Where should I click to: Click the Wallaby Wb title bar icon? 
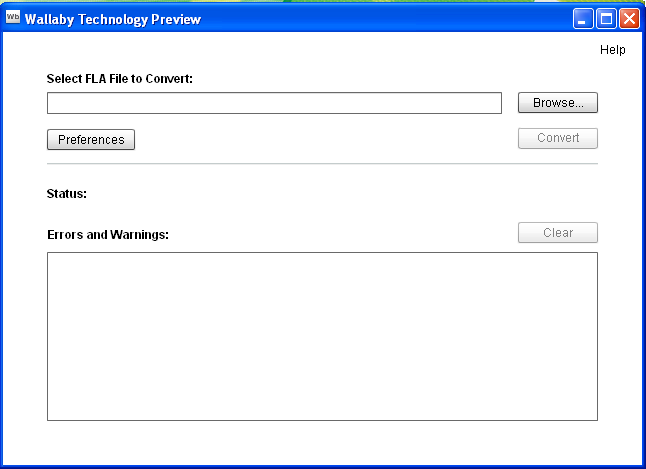(13, 17)
